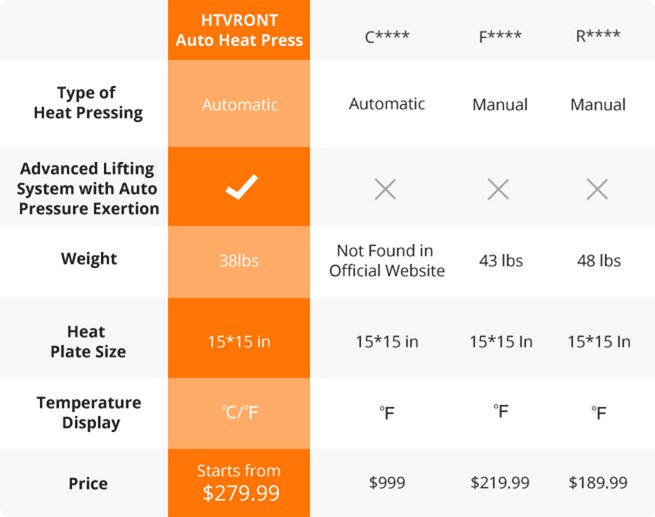The height and width of the screenshot is (517, 655).
Task: Click the 43 lbs weight value
Action: coord(498,260)
